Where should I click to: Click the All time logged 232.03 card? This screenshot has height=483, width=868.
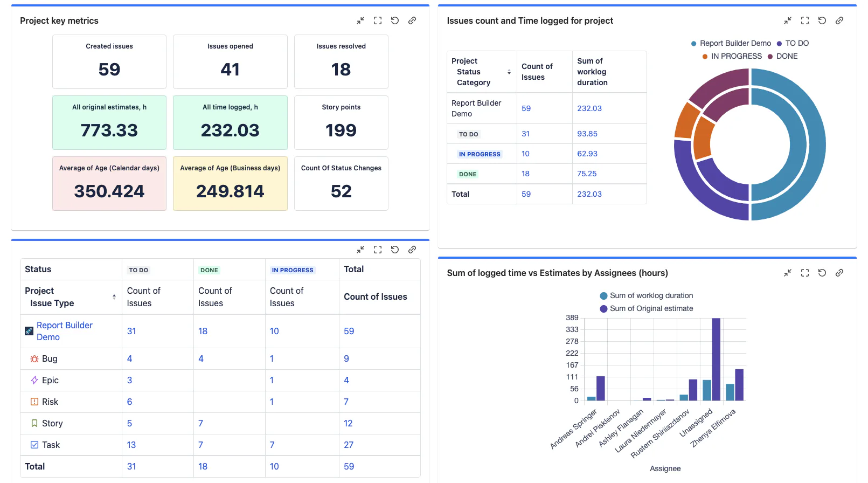pyautogui.click(x=230, y=122)
